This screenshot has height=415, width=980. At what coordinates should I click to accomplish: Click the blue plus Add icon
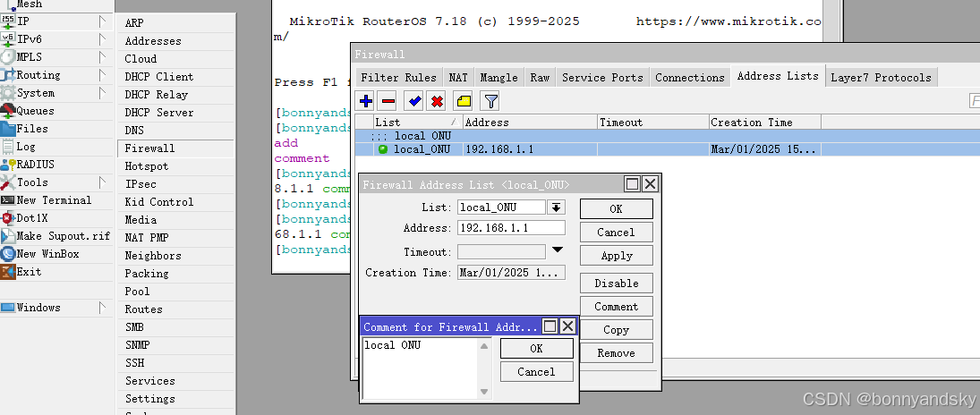click(366, 101)
